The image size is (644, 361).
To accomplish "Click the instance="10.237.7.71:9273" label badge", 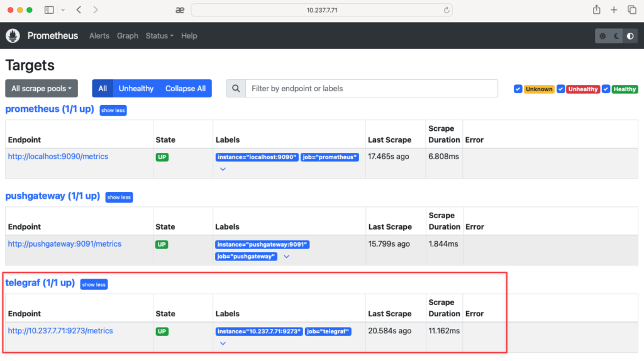I will [x=259, y=331].
